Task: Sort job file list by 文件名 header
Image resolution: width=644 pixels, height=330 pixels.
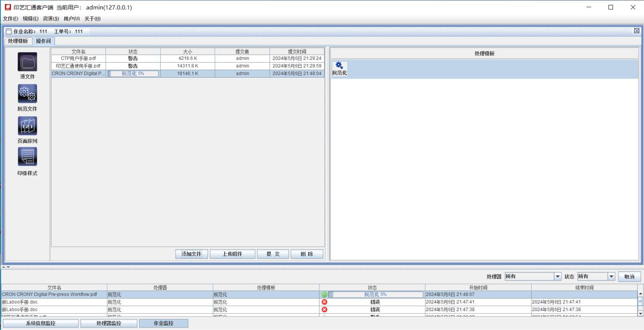Action: pos(78,52)
